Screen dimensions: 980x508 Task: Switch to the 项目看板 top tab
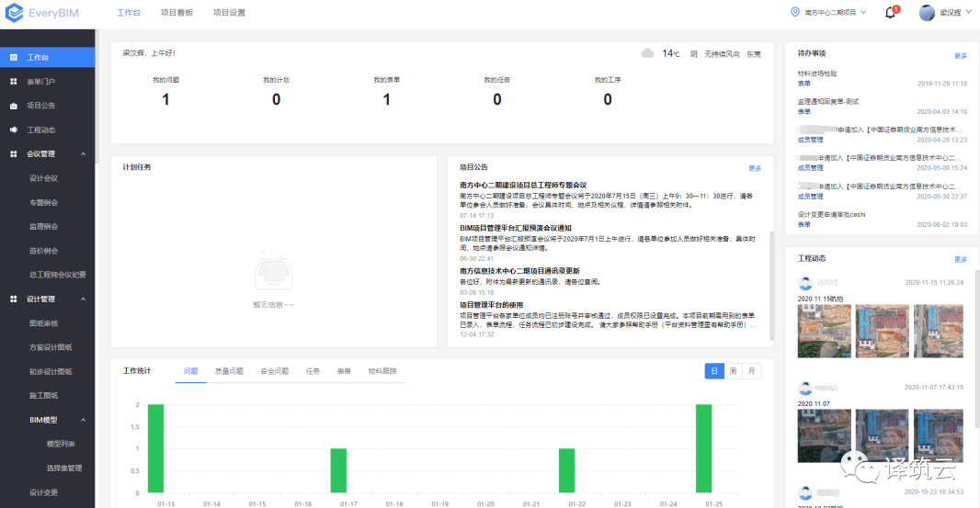pos(177,13)
